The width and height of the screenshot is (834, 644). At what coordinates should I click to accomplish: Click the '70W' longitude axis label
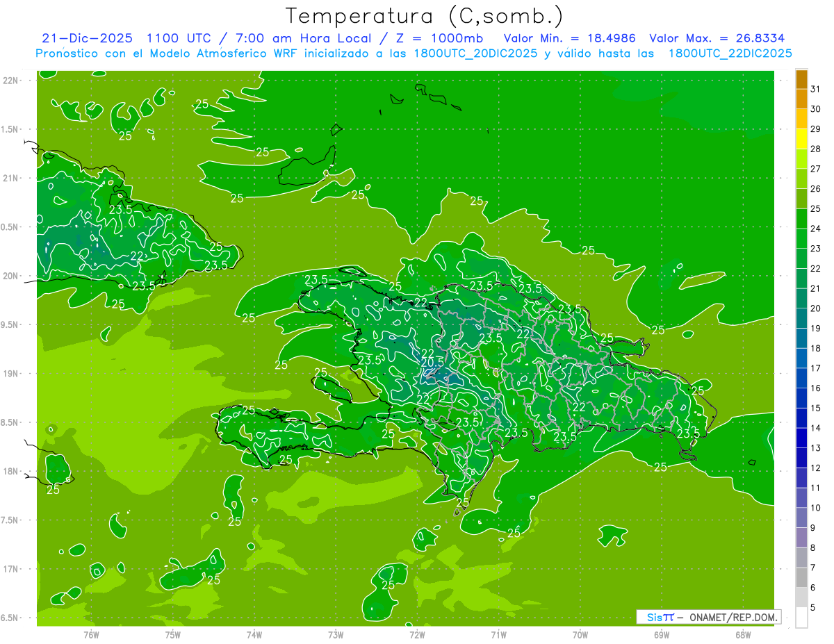[x=580, y=634]
